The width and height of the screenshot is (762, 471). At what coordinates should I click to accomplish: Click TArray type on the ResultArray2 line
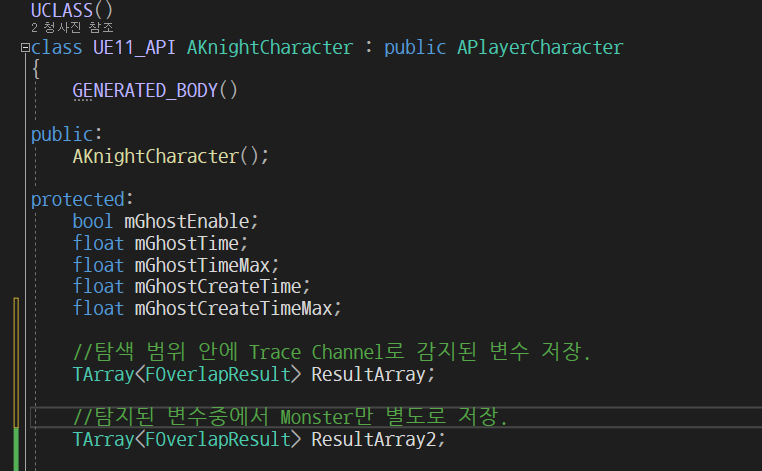pos(104,439)
